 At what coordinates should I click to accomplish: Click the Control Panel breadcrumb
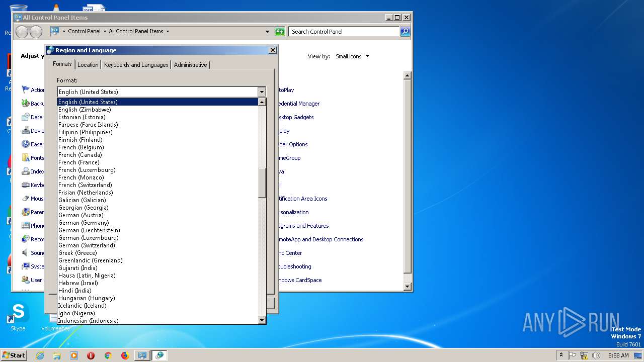click(x=84, y=31)
